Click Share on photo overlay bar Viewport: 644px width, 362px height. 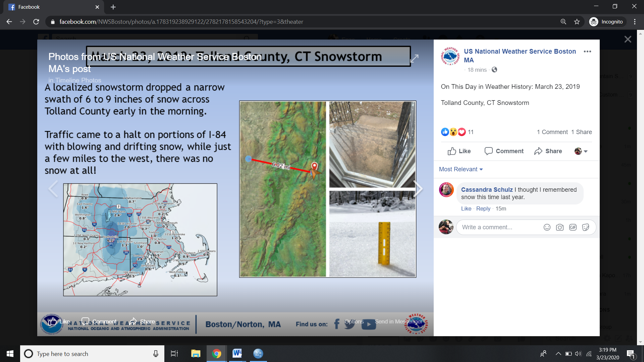pyautogui.click(x=142, y=321)
